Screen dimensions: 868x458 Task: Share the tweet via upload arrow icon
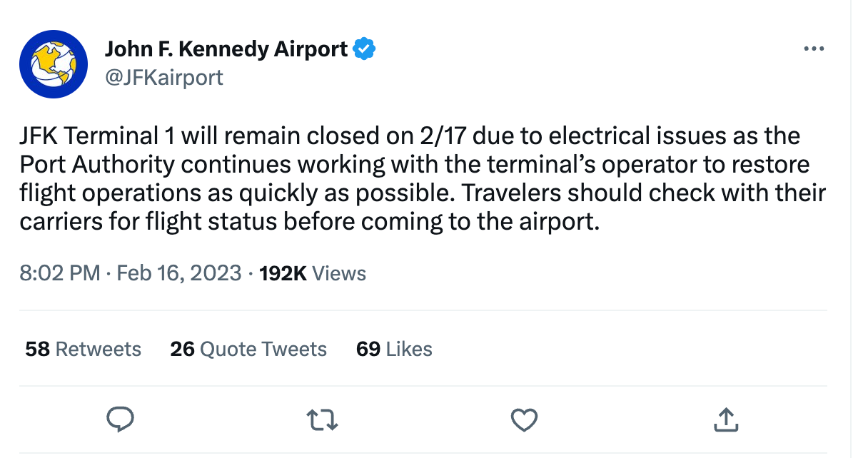pyautogui.click(x=725, y=420)
